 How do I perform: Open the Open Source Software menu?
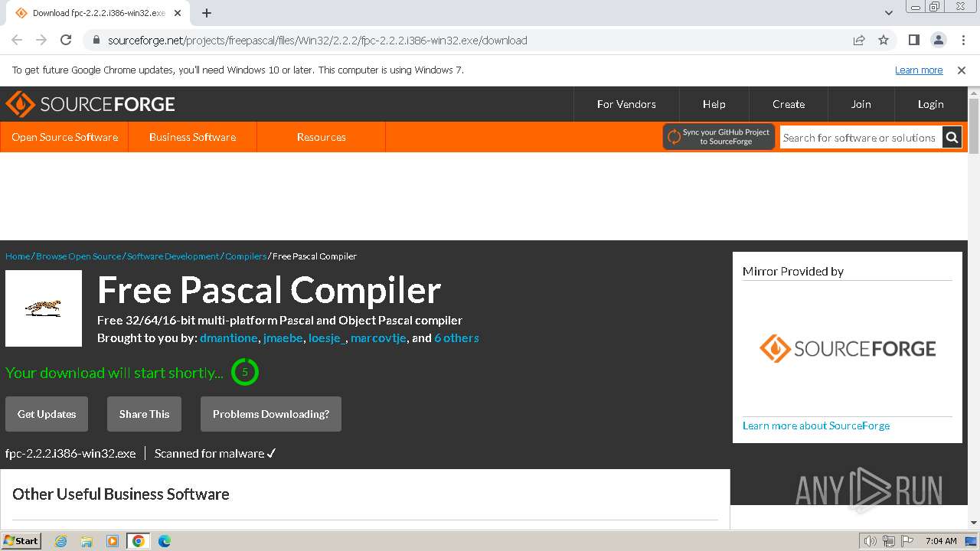[65, 137]
